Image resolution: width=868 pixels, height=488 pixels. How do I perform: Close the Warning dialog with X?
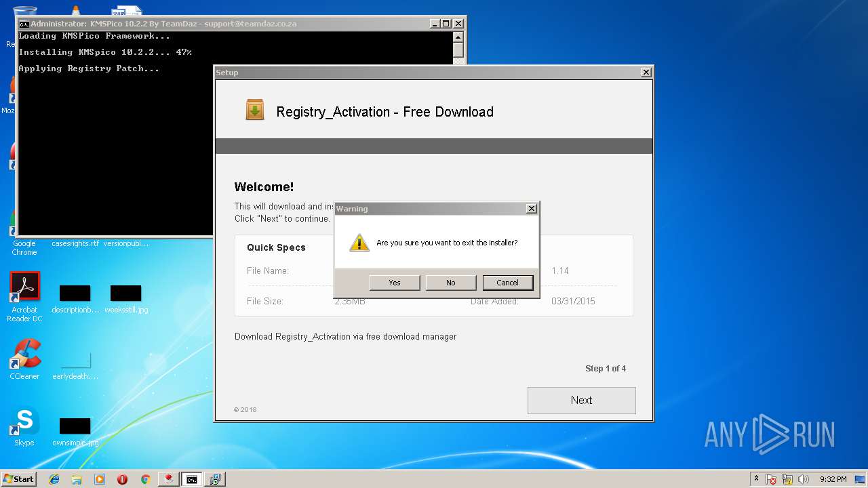(532, 209)
